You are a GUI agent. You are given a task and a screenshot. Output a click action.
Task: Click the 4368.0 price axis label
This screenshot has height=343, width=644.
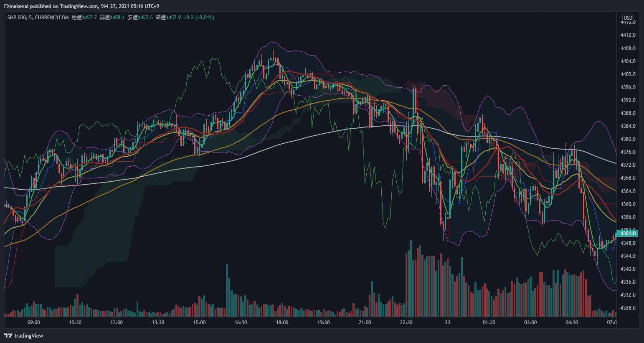click(628, 178)
